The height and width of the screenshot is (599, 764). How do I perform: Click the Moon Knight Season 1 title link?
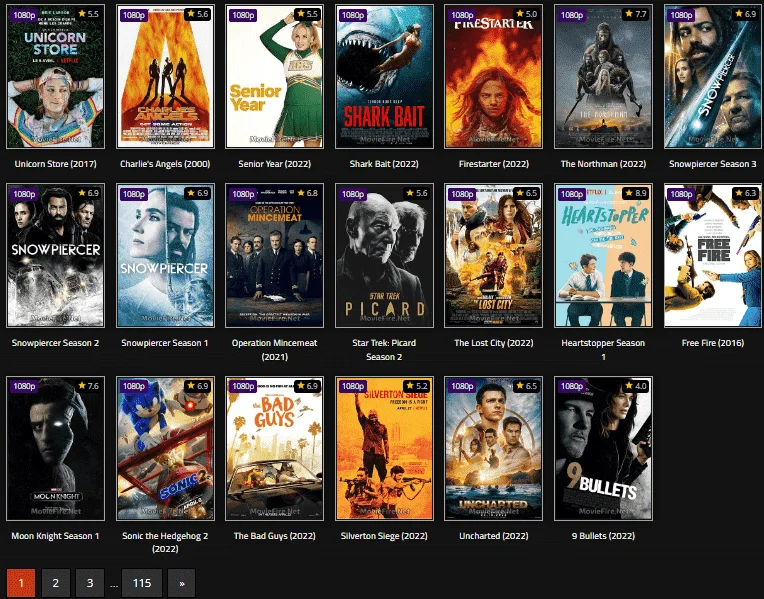pos(56,536)
